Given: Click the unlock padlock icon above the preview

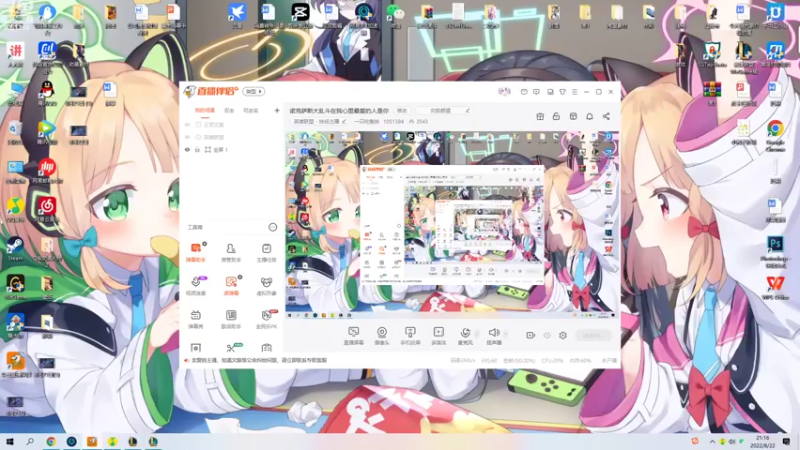Looking at the screenshot, I should 556,116.
